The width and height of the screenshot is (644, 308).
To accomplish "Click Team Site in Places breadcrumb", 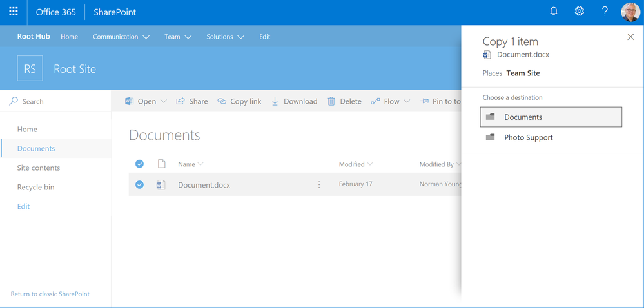I will click(x=523, y=73).
